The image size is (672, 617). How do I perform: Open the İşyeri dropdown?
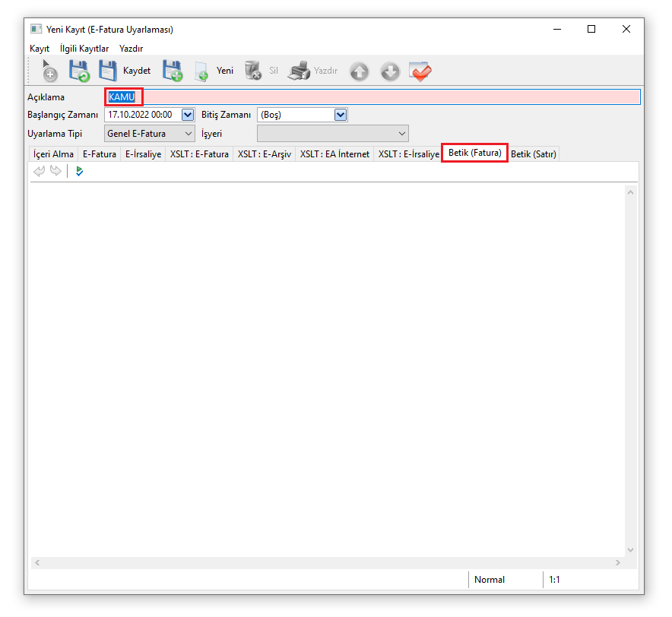pyautogui.click(x=332, y=134)
